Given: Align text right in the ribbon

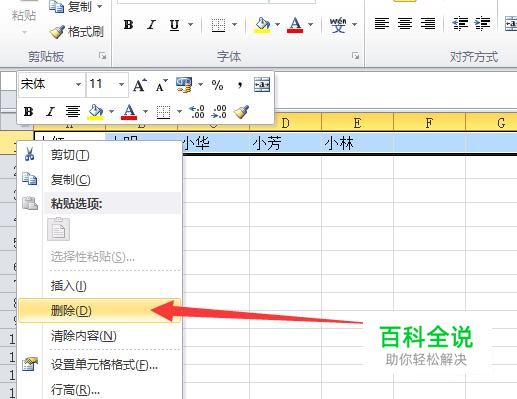Looking at the screenshot, I should 428,24.
